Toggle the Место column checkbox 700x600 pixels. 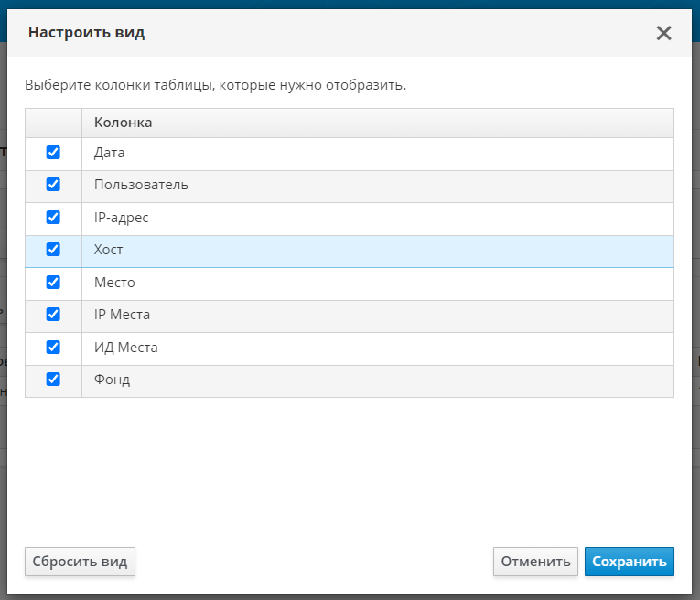[53, 282]
